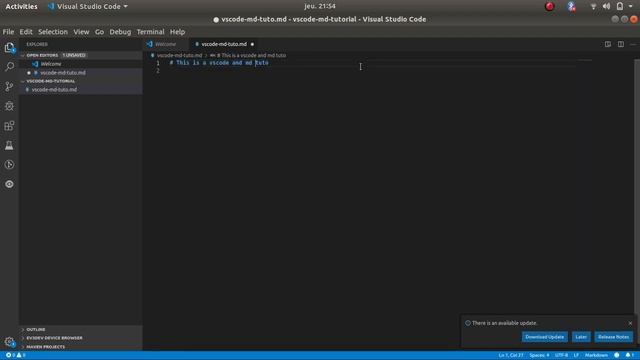640x360 pixels.
Task: Click Activities in top bar
Action: click(21, 7)
